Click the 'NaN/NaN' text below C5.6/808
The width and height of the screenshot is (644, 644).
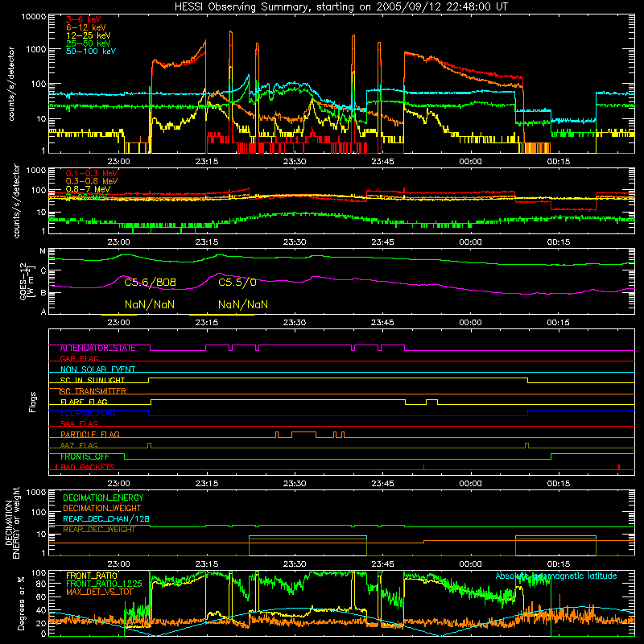[150, 304]
